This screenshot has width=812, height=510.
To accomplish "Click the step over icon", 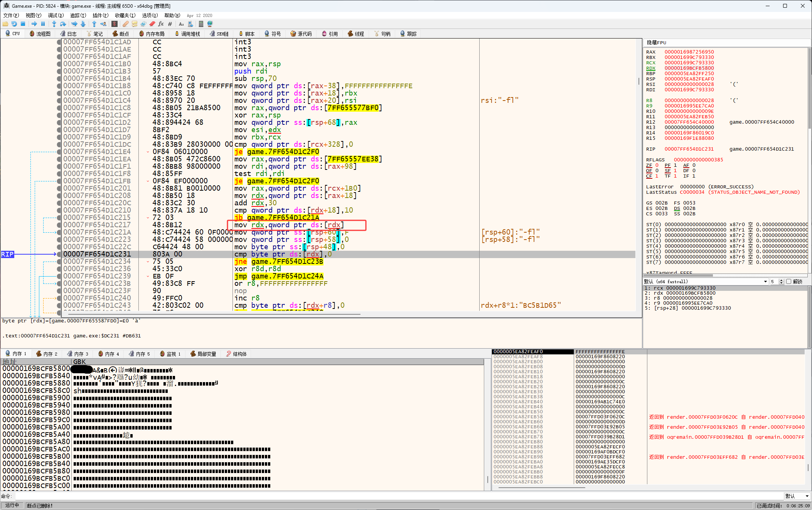I will 63,24.
